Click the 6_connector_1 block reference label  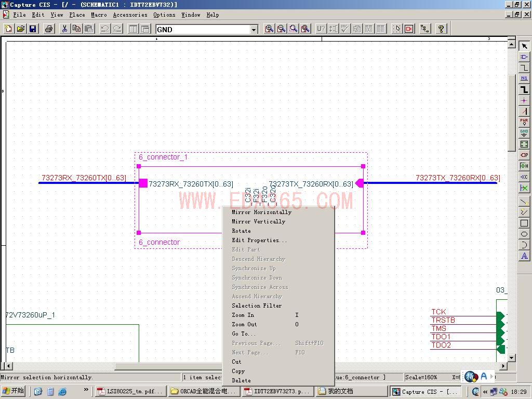tap(163, 157)
